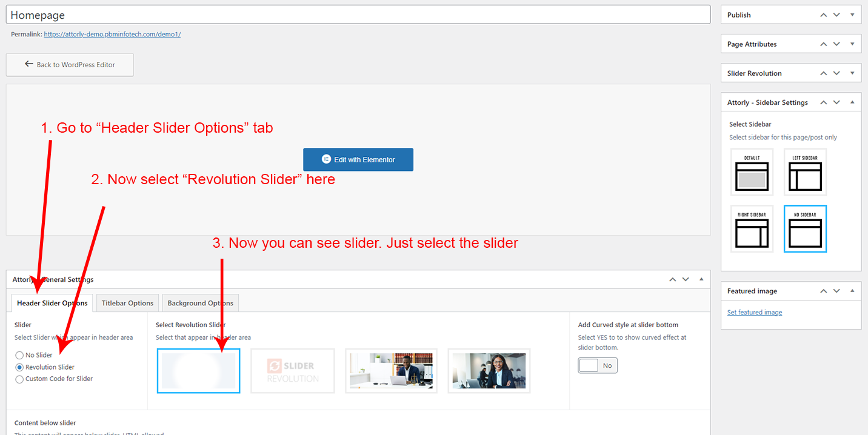Expand the Publish panel
The width and height of the screenshot is (868, 435).
pyautogui.click(x=852, y=15)
